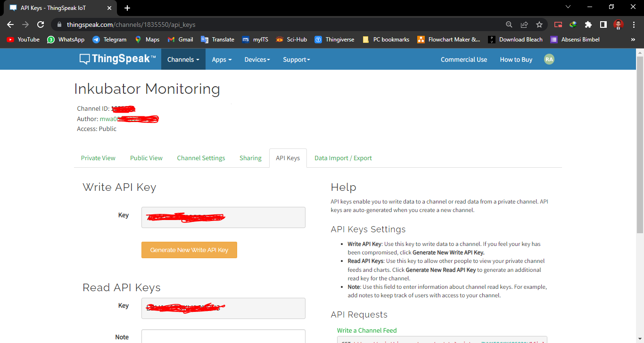Open the Commercial Use link
This screenshot has height=343, width=644.
point(463,59)
